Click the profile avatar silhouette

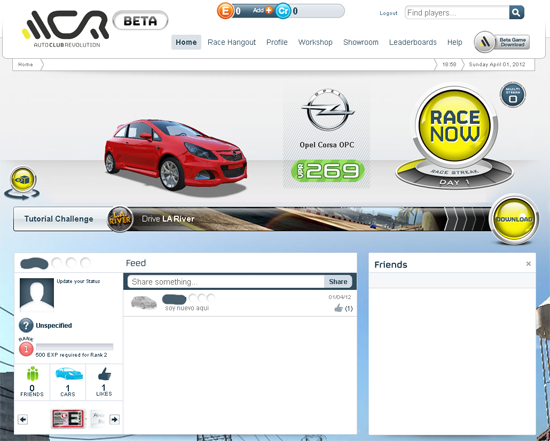pos(37,295)
